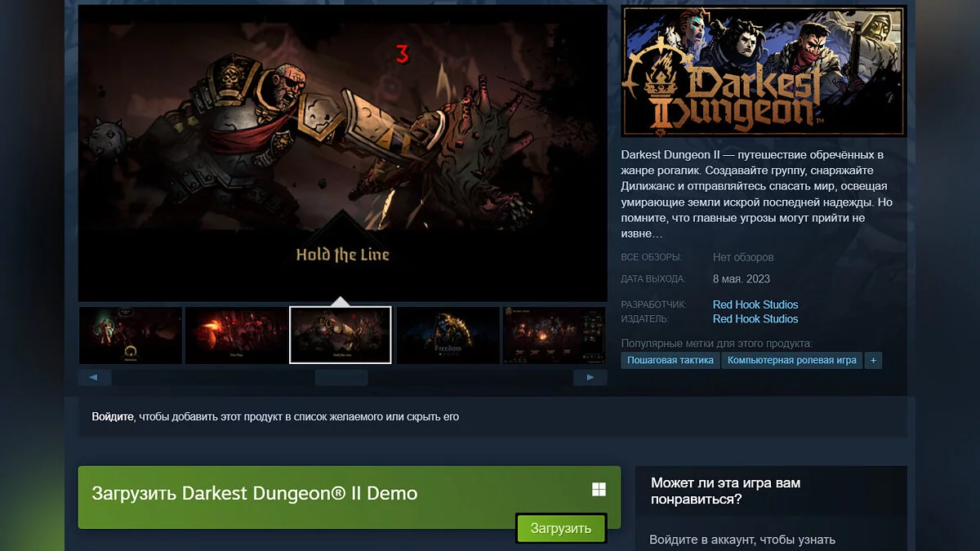Select the highlighted Hold the Line thumbnail
Image resolution: width=980 pixels, height=551 pixels.
point(341,335)
